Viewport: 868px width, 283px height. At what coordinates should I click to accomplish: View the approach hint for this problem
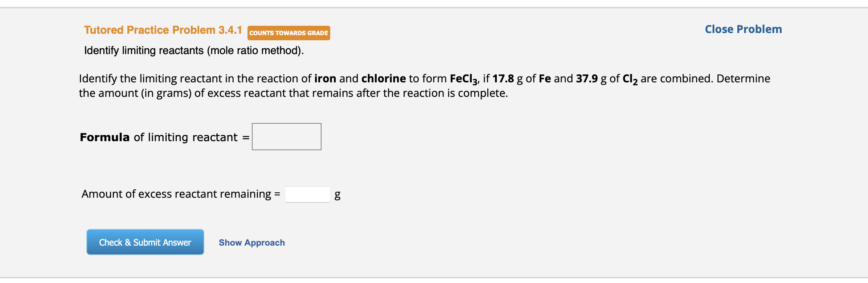tap(251, 242)
